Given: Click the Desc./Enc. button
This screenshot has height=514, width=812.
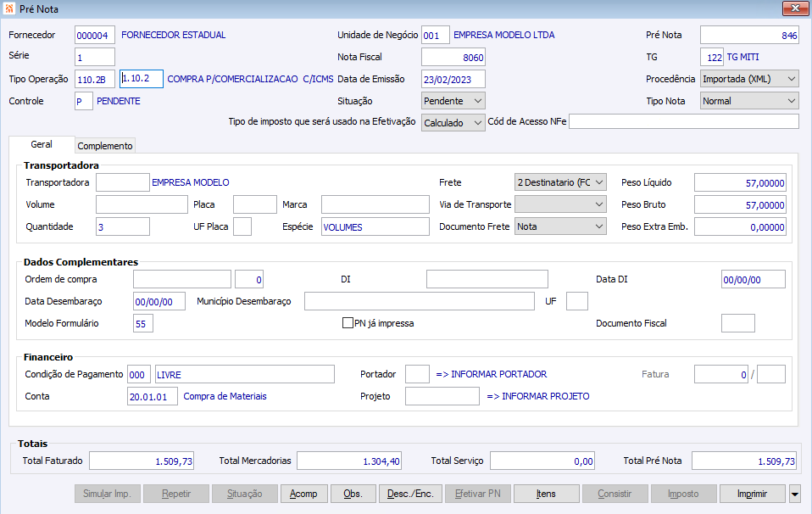Looking at the screenshot, I should (410, 494).
